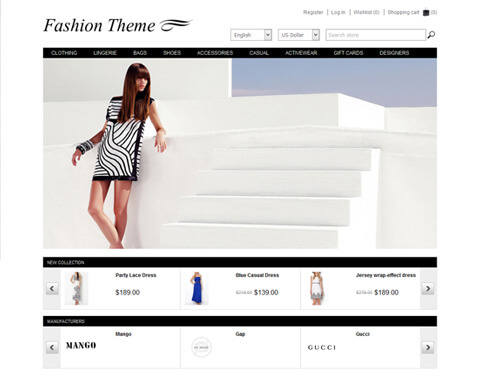Click New Collection next arrow
Viewport: 480px width, 374px height.
(x=428, y=288)
